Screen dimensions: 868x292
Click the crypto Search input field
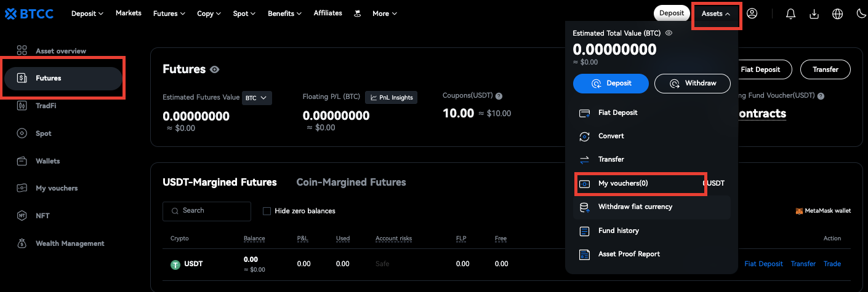tap(207, 211)
